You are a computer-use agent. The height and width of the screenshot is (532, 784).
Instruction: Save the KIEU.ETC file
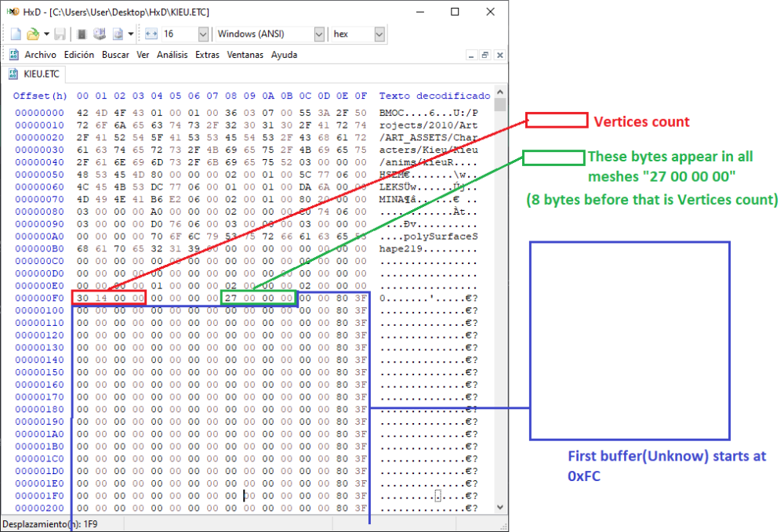click(x=60, y=34)
